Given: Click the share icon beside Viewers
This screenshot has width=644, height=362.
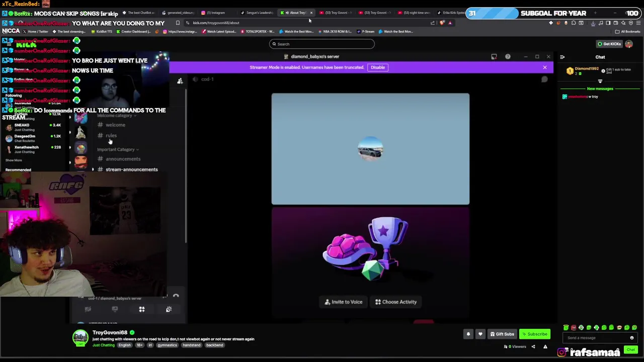Looking at the screenshot, I should tap(533, 346).
